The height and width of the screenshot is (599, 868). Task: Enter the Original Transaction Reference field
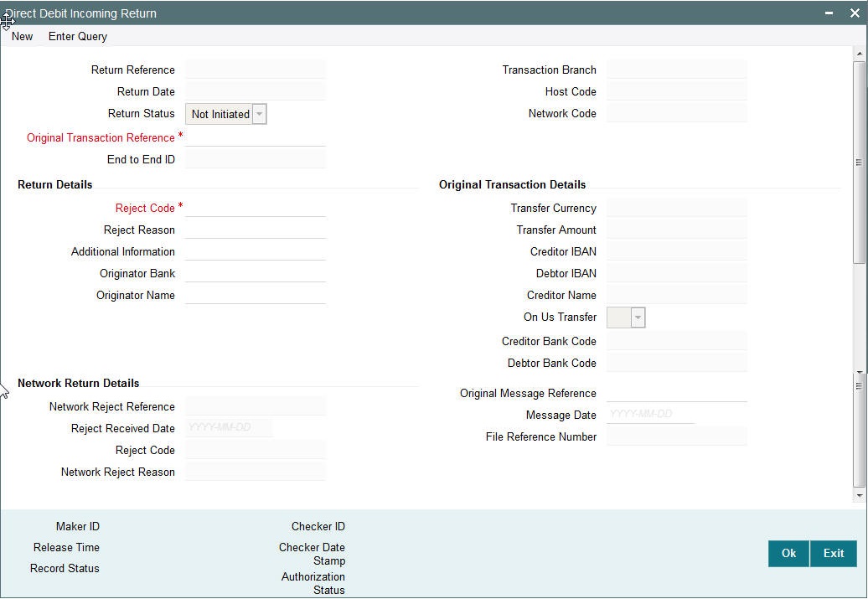256,137
